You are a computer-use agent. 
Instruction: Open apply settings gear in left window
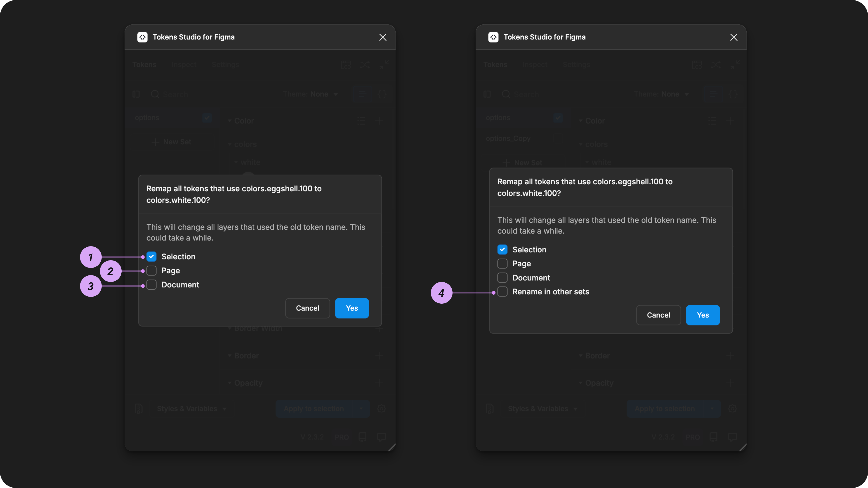tap(381, 409)
